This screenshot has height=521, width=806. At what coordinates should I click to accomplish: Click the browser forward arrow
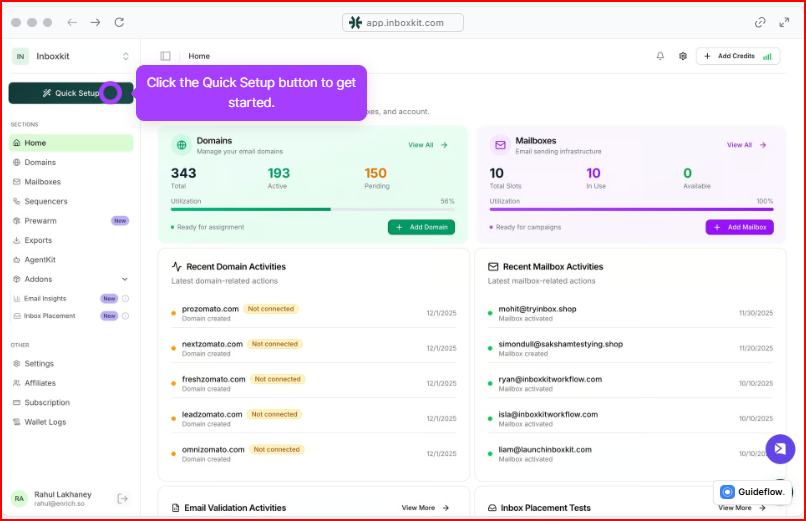pyautogui.click(x=95, y=22)
